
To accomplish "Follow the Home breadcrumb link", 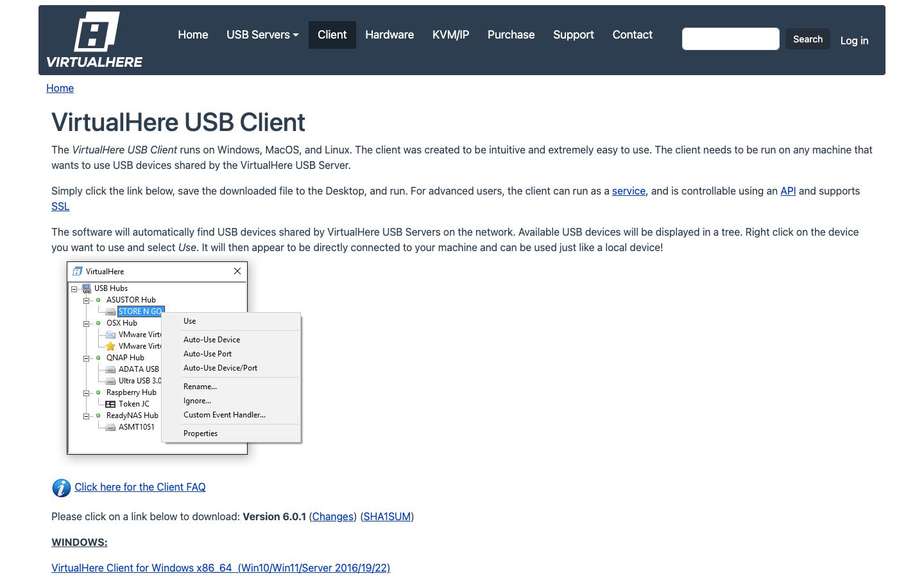I will pyautogui.click(x=60, y=88).
